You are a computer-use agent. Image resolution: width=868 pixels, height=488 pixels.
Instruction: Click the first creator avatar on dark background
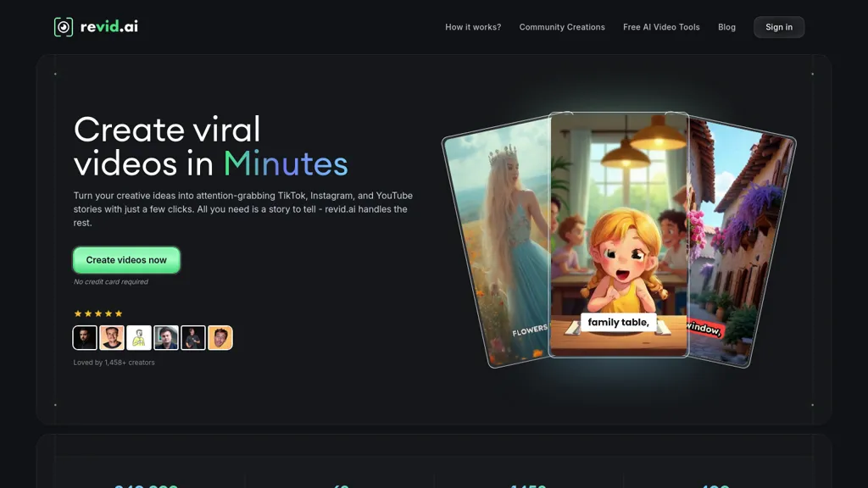tap(85, 338)
